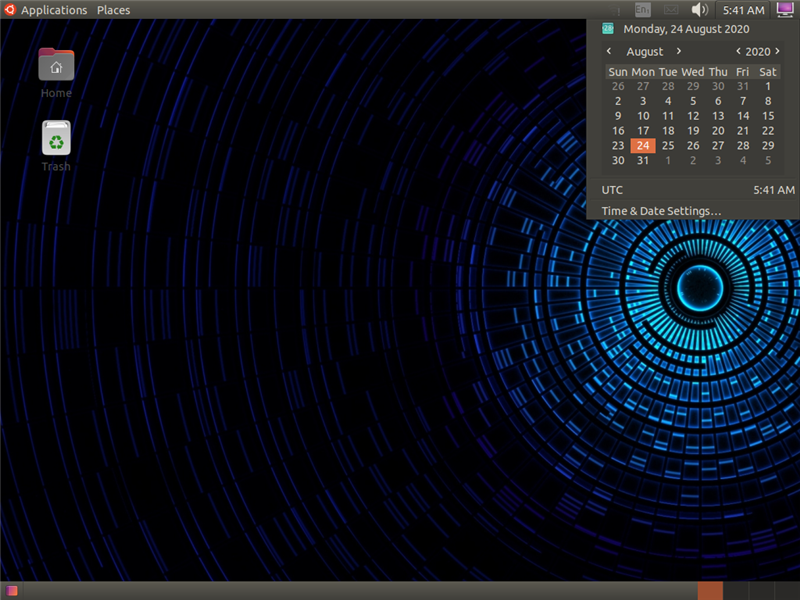The width and height of the screenshot is (800, 600).
Task: Click the 2020 year label
Action: (758, 52)
